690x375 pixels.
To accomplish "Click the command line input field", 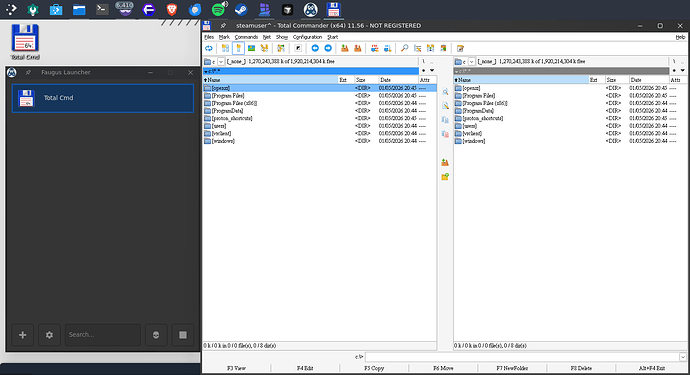I will [522, 357].
